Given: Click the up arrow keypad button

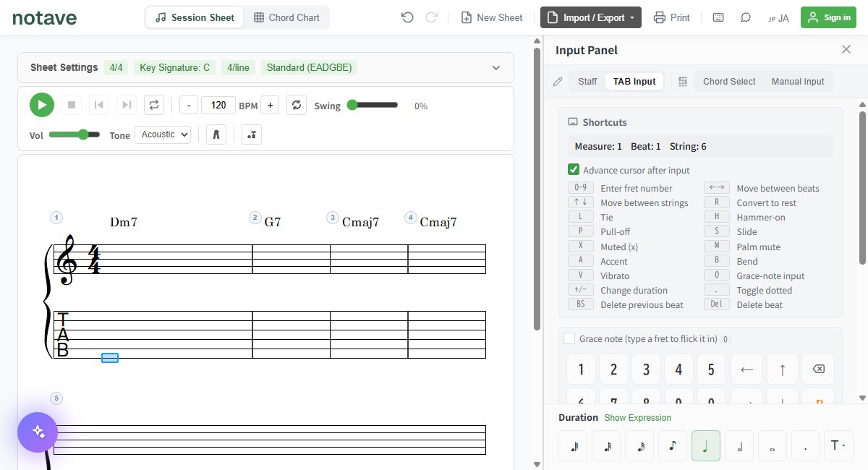Looking at the screenshot, I should tap(782, 369).
